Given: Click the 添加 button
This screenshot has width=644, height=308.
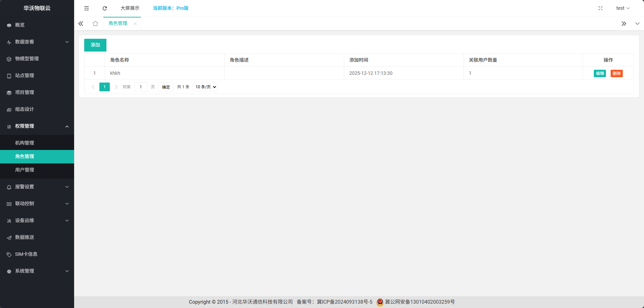Looking at the screenshot, I should coord(95,45).
